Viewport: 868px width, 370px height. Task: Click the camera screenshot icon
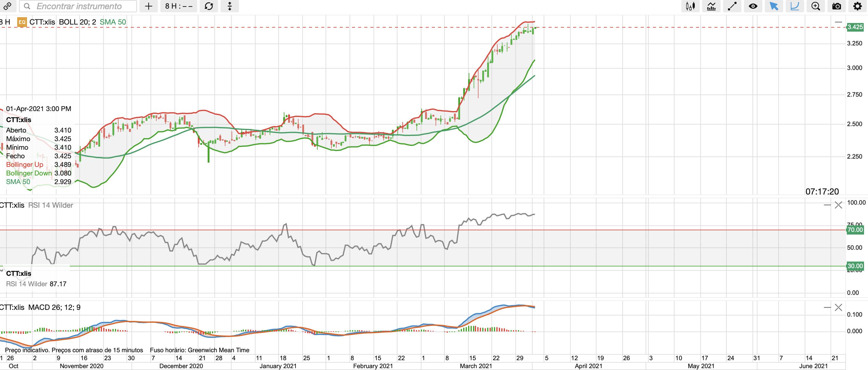[x=836, y=6]
